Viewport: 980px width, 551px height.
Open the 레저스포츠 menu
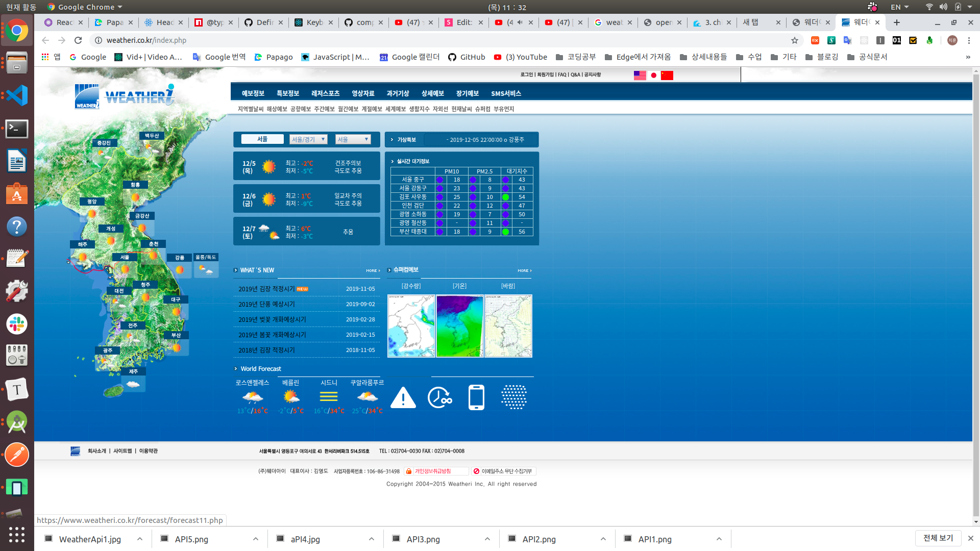[x=325, y=93]
